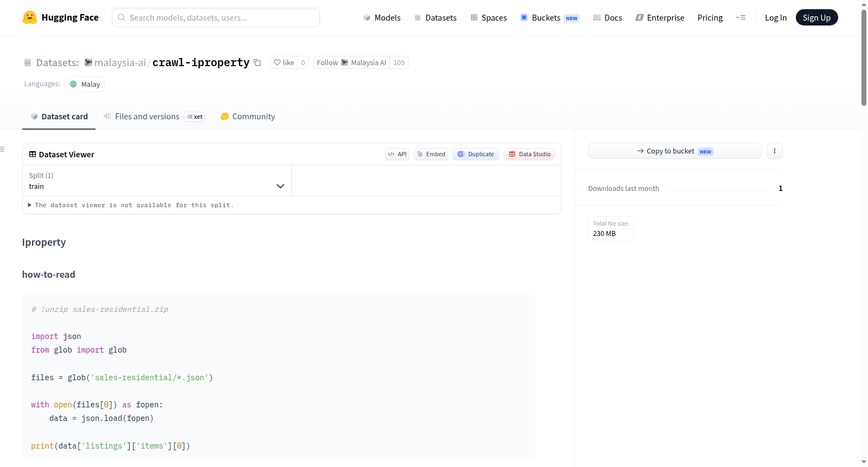This screenshot has width=868, height=467.
Task: Click the page vertical scrollbar
Action: click(864, 57)
